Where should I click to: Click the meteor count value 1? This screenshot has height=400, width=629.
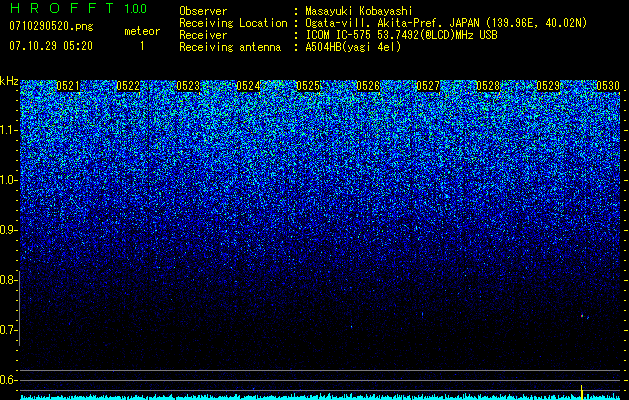coord(142,46)
